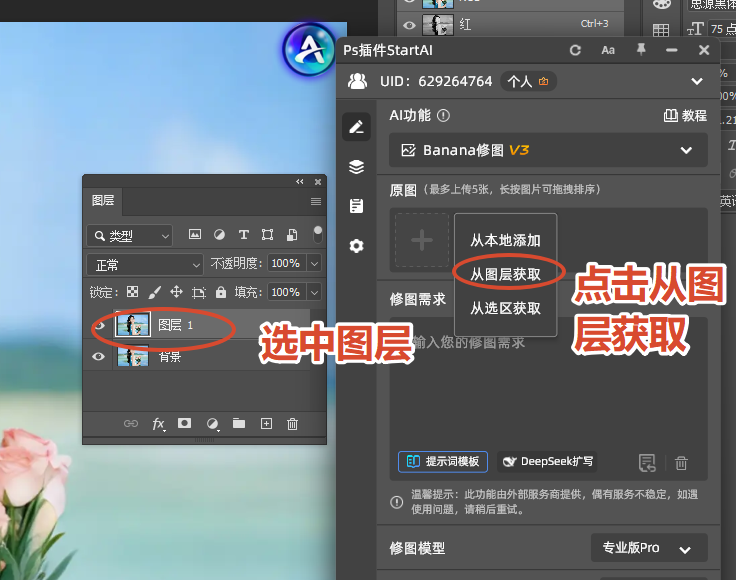Expand the UID account chevron

tap(697, 81)
